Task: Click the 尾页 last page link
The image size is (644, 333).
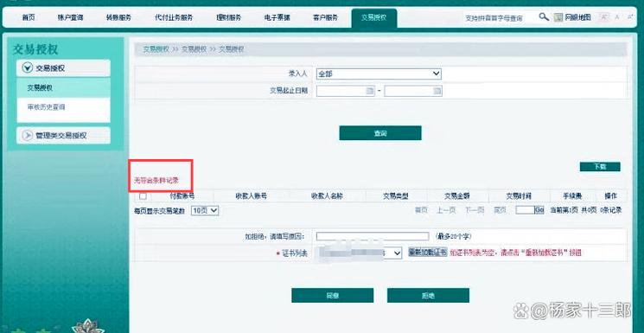Action: coord(500,210)
